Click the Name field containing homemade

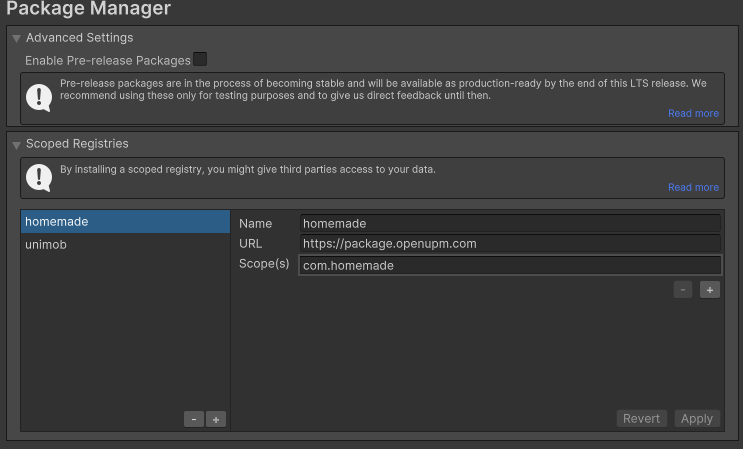point(509,224)
